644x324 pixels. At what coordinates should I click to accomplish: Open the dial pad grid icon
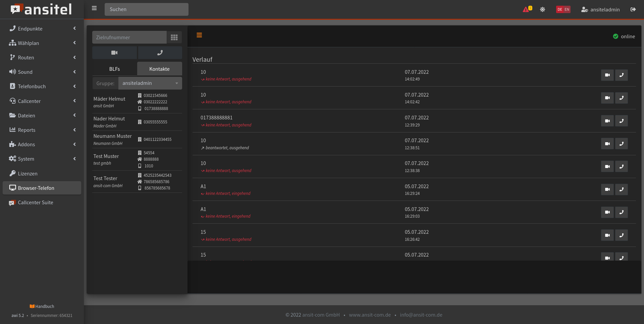[x=174, y=37]
